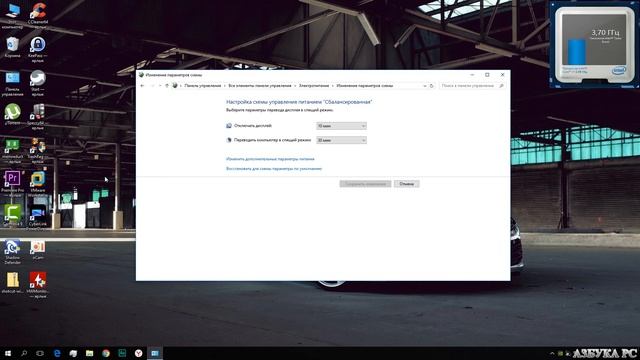Refresh the control panel address bar

(431, 86)
